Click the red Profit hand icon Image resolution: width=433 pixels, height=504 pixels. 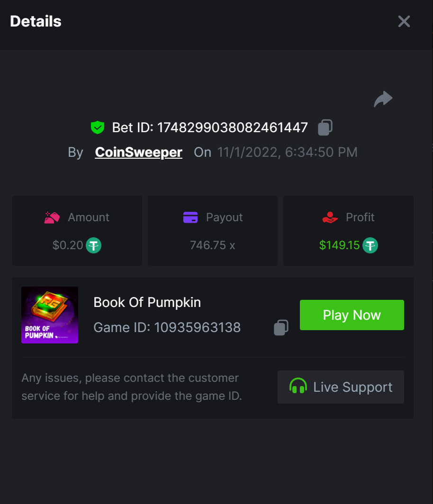pos(330,217)
